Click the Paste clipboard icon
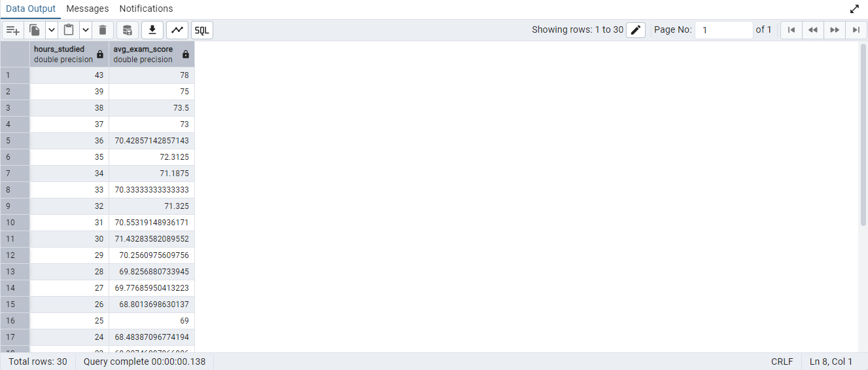The height and width of the screenshot is (370, 868). point(69,30)
